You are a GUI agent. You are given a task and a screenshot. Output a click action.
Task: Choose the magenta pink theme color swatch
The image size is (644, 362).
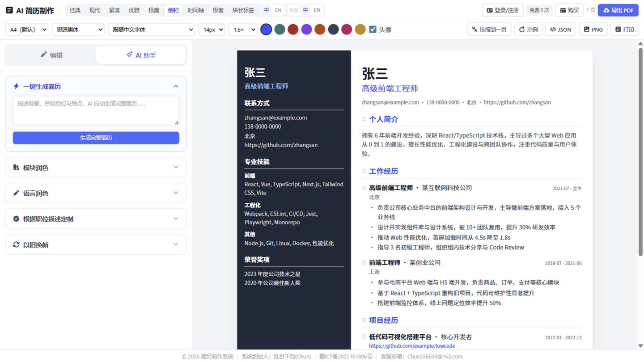(347, 29)
